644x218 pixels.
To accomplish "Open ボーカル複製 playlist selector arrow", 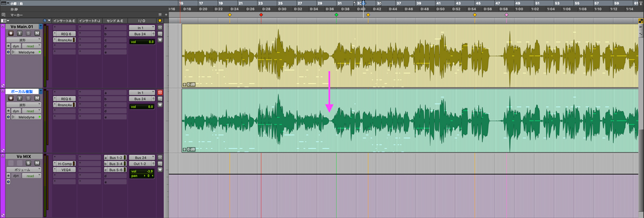I will [x=41, y=91].
